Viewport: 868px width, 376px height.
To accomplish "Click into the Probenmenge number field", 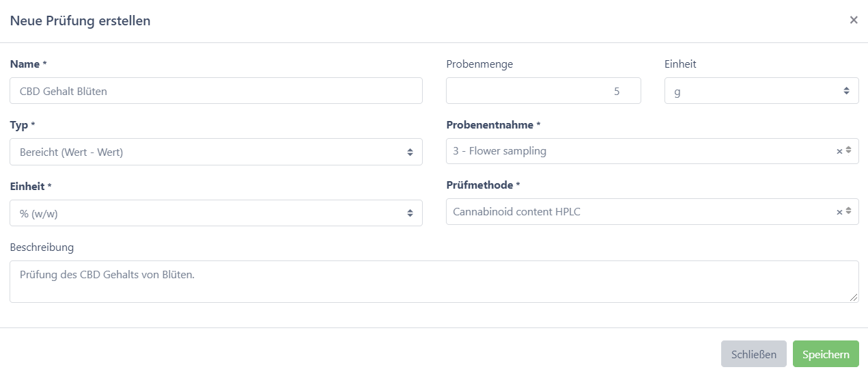I will pos(544,91).
